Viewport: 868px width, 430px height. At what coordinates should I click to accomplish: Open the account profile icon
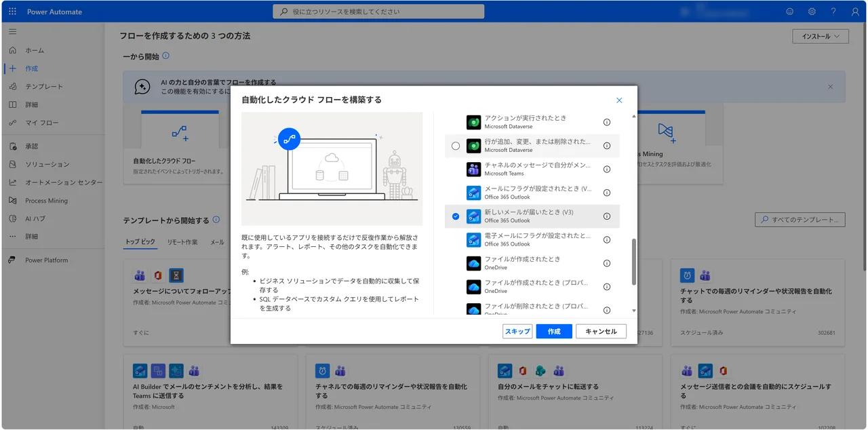(x=855, y=12)
